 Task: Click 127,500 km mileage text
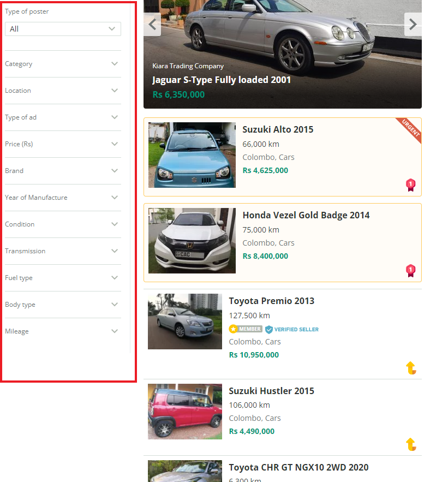coord(249,316)
